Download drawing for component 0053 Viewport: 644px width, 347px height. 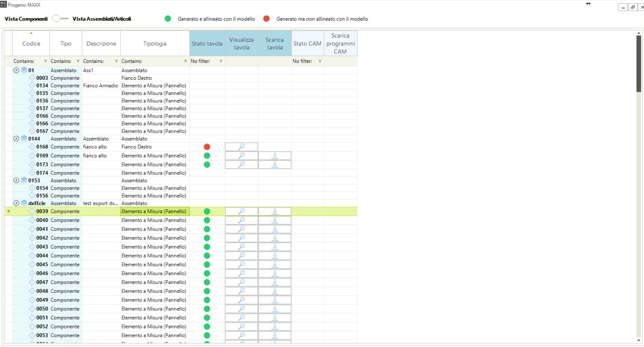(x=275, y=335)
